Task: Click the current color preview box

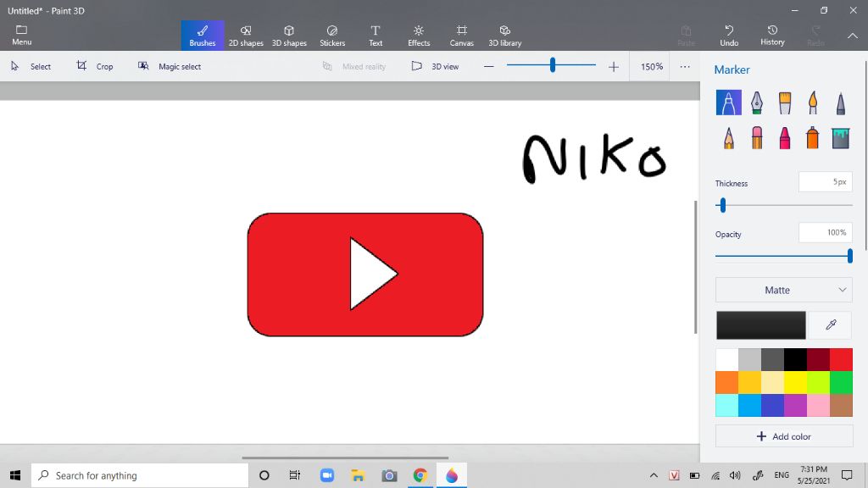Action: (760, 324)
